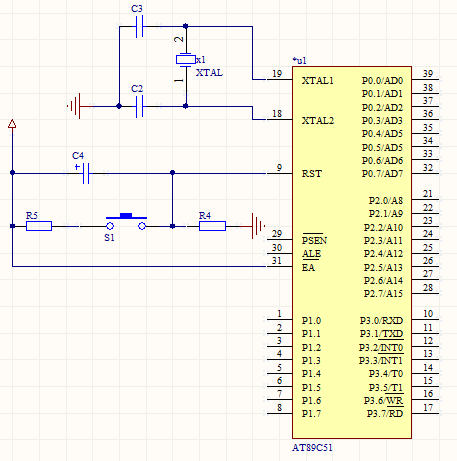
Task: Click pin number 31
Action: (277, 260)
